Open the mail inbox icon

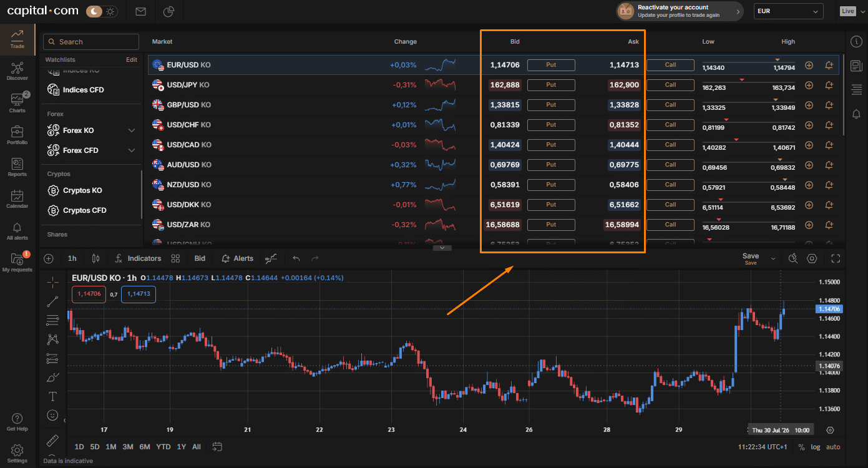[140, 11]
